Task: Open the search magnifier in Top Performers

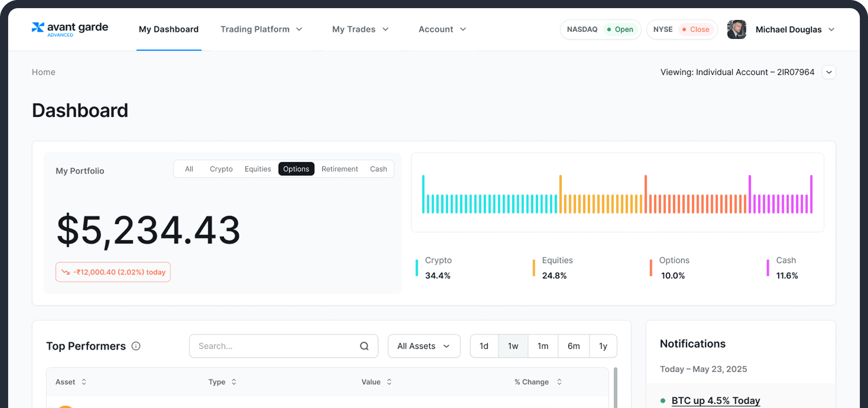Action: [363, 346]
